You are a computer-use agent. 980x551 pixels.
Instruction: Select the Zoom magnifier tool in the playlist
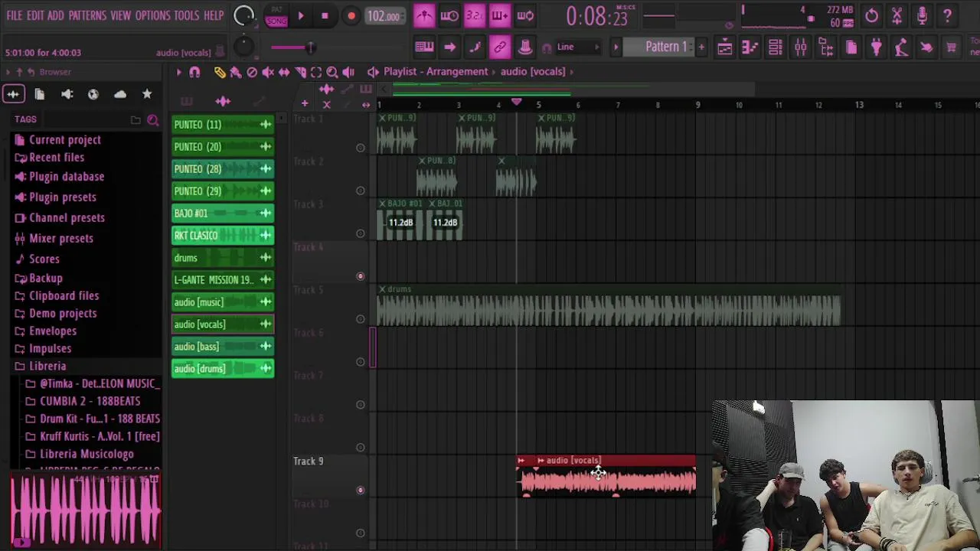[332, 72]
